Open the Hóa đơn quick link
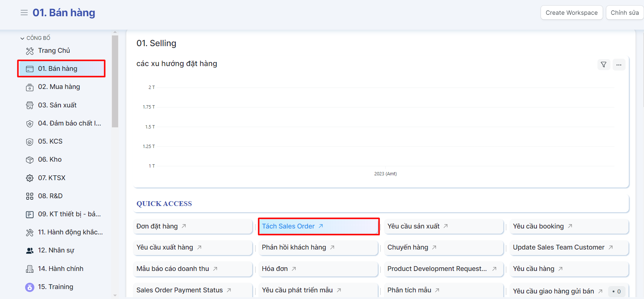Viewport: 644px width, 299px height. [275, 269]
